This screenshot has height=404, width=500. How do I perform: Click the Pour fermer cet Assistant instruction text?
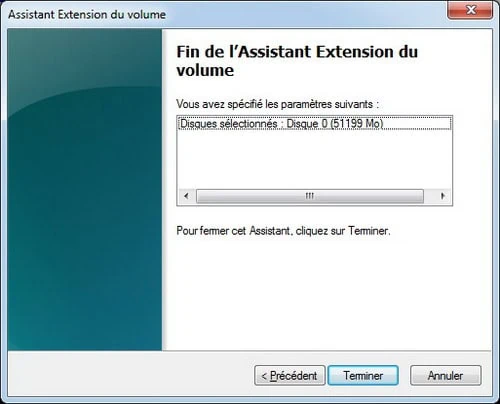coord(283,230)
